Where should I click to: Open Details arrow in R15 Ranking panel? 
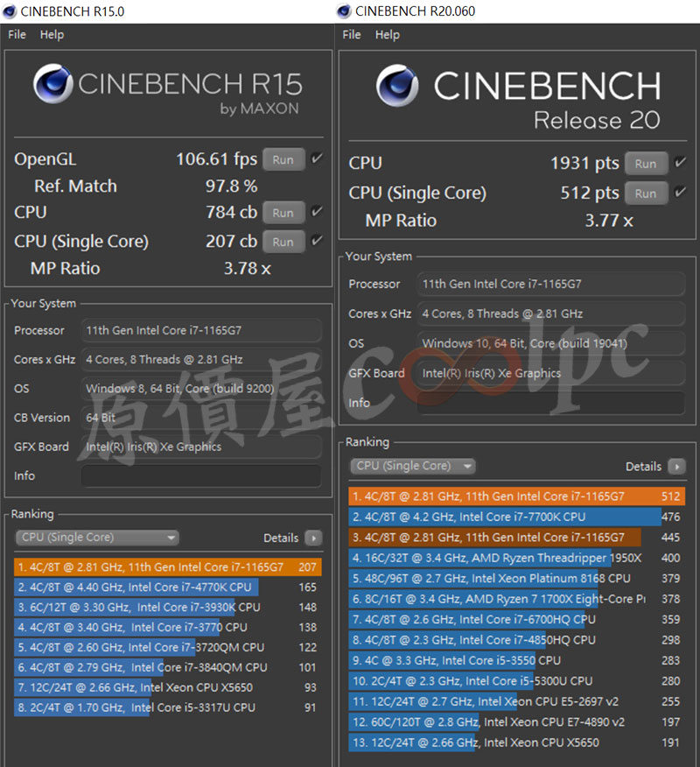(x=313, y=538)
